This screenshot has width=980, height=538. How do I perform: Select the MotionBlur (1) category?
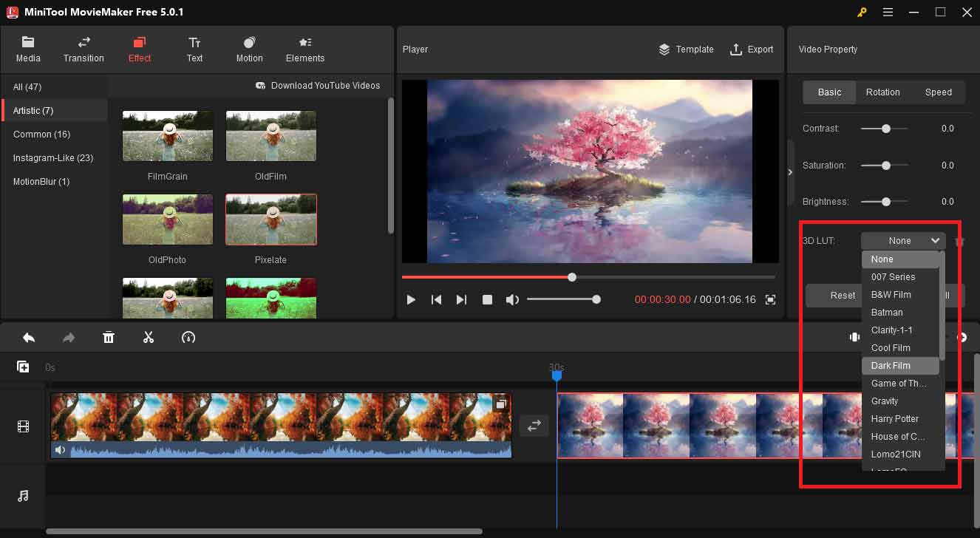[x=54, y=181]
